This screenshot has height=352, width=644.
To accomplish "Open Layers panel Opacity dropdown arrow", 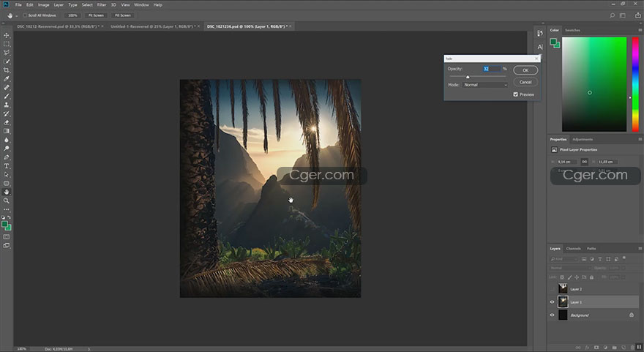I will pyautogui.click(x=623, y=268).
